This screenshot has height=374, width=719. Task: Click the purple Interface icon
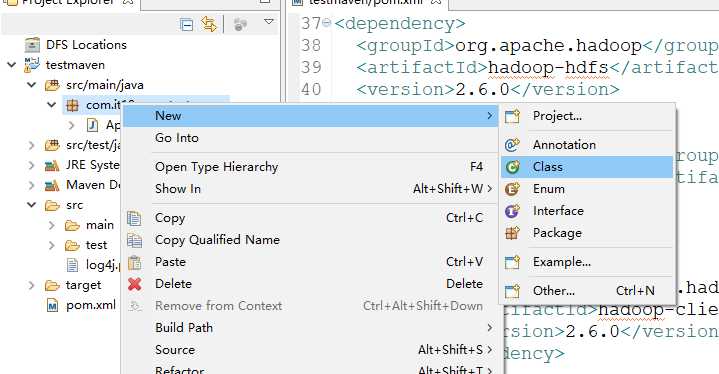(x=512, y=211)
